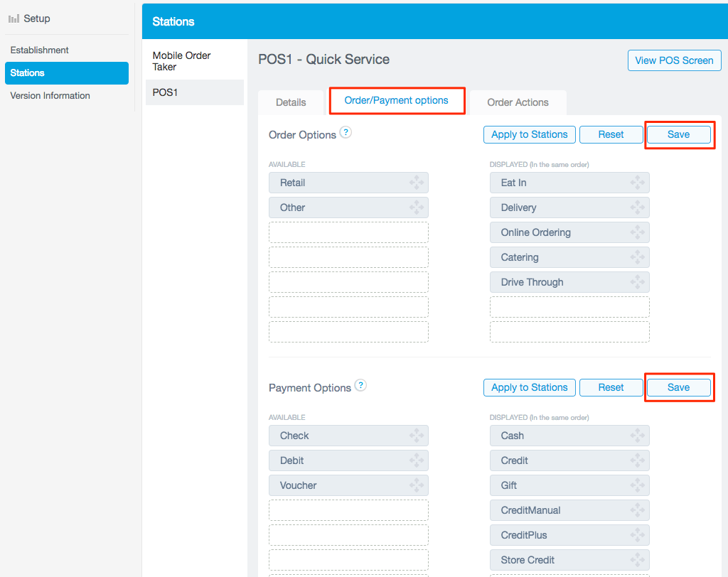Grab the move handle on Voucher
728x577 pixels.
point(416,485)
